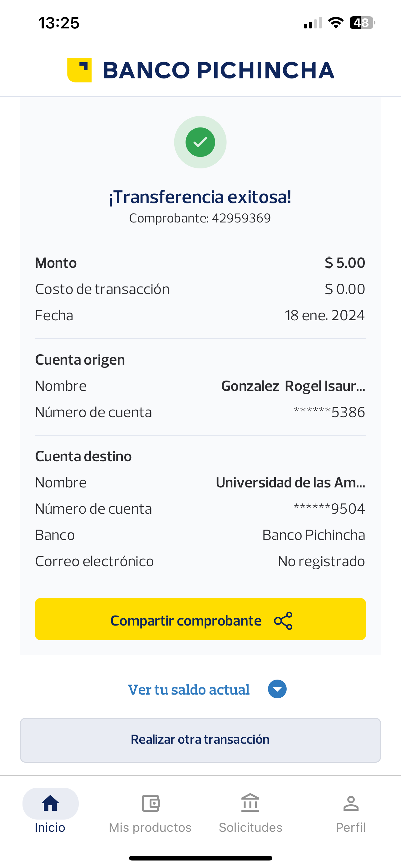Open Mis productos wallet icon

pyautogui.click(x=151, y=803)
